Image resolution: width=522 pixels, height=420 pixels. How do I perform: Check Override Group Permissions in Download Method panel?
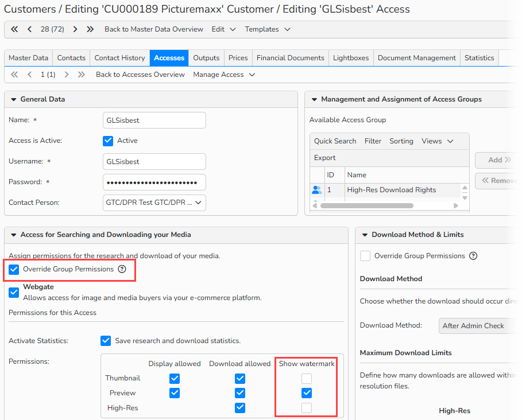coord(365,256)
